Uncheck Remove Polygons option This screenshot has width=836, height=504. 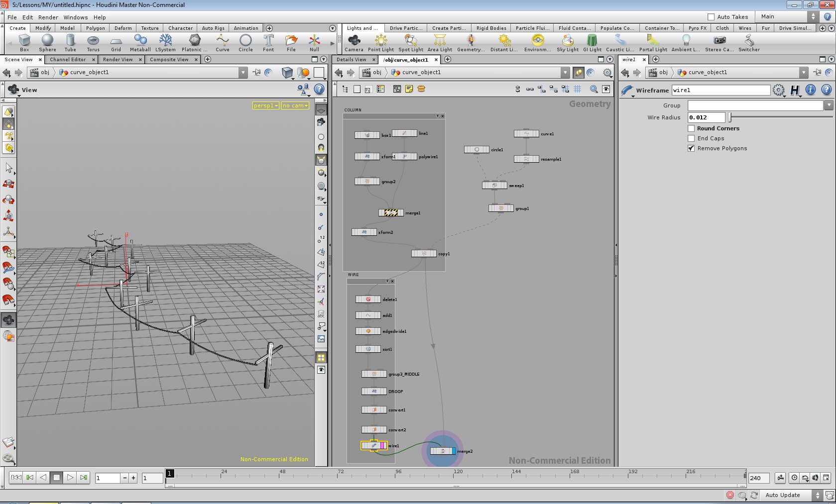point(691,148)
